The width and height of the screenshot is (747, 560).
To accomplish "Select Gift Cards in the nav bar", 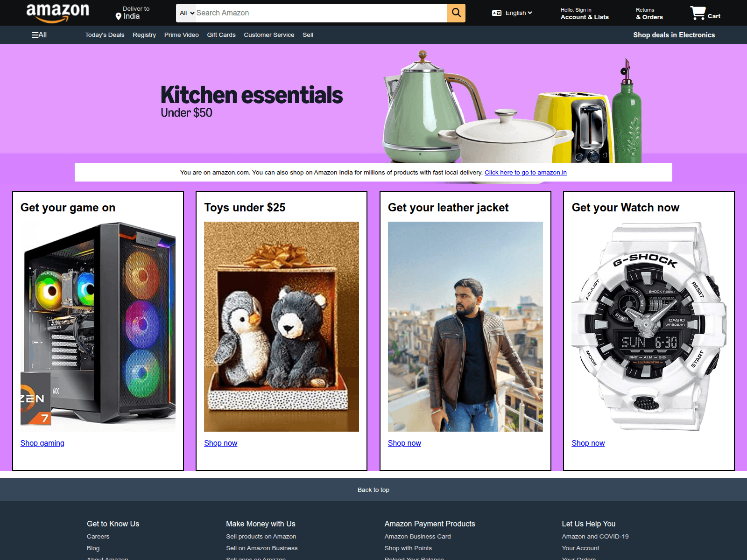I will coord(221,35).
